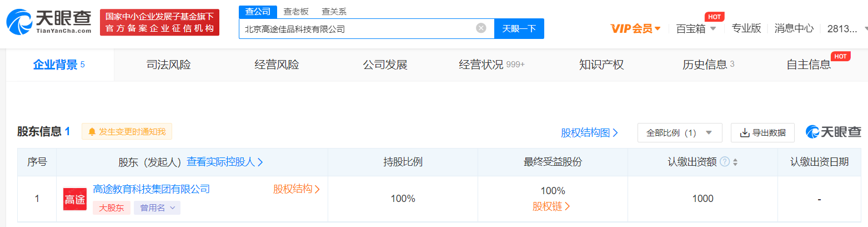Click the HOT badge on 自主信息 tab

pos(841,56)
